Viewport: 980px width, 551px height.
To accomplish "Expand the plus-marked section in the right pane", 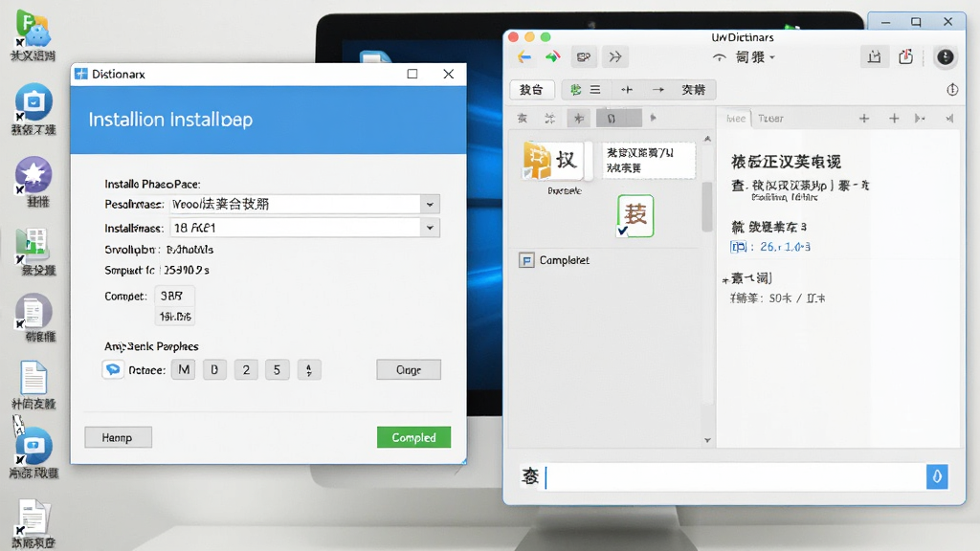I will coord(725,280).
